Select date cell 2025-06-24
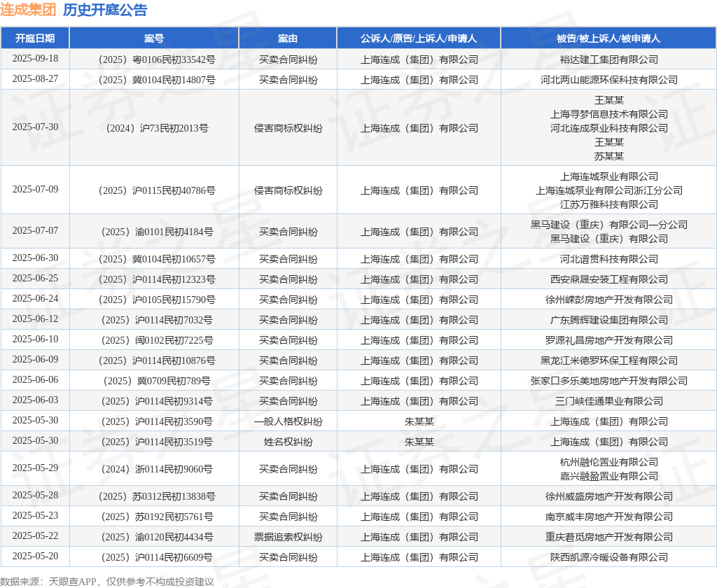Viewport: 717px width, 588px height. 35,299
